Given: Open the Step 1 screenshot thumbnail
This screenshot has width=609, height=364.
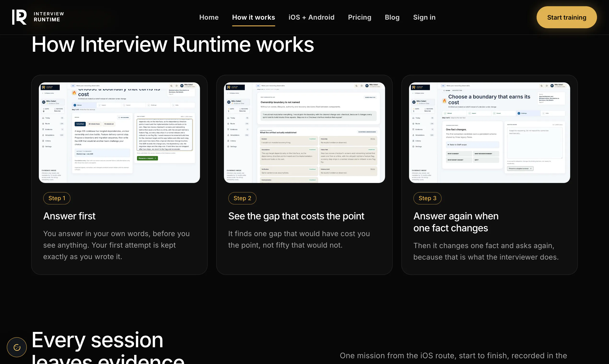Looking at the screenshot, I should tap(119, 132).
